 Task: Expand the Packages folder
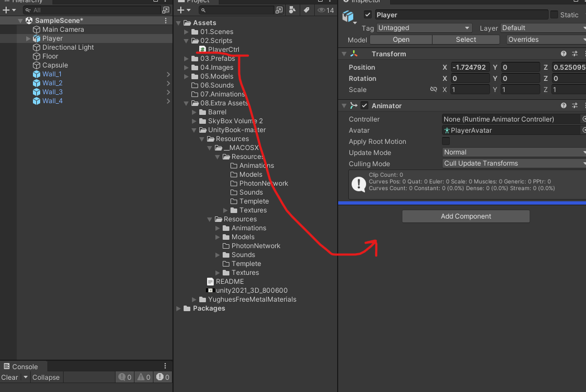coord(179,308)
